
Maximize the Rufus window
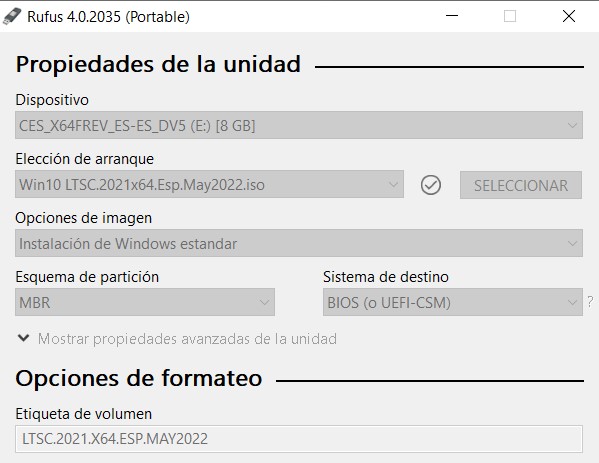(510, 16)
